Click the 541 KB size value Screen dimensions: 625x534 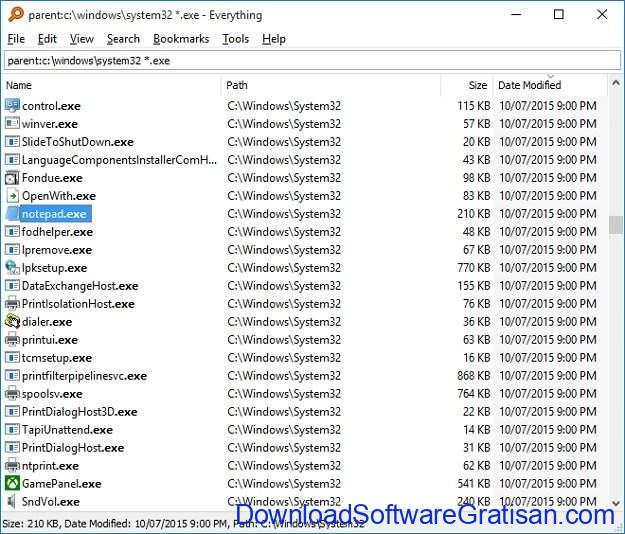(x=474, y=483)
